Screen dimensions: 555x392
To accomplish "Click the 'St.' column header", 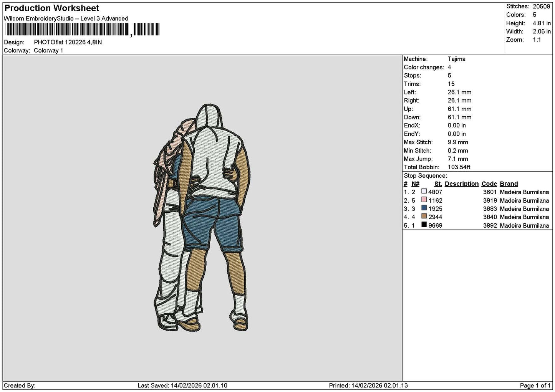I will click(x=438, y=184).
